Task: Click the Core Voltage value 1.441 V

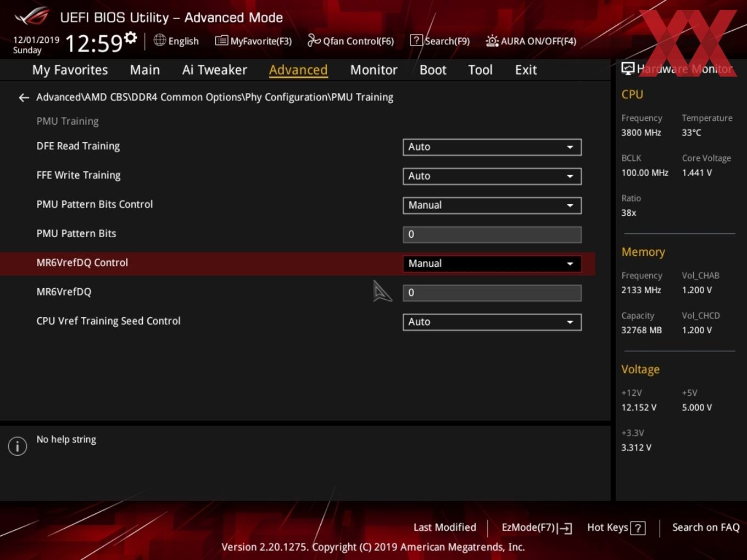Action: [697, 172]
